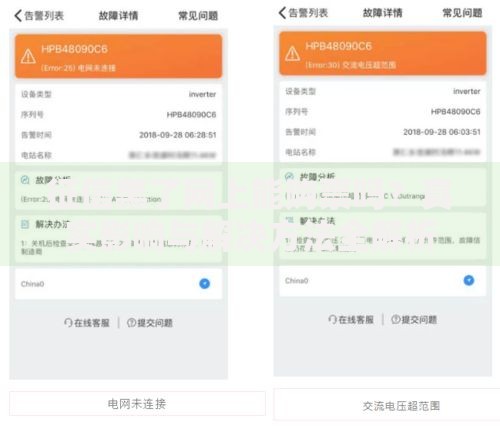Image resolution: width=500 pixels, height=429 pixels.
Task: Click 电网未连接 caption box
Action: pyautogui.click(x=137, y=404)
